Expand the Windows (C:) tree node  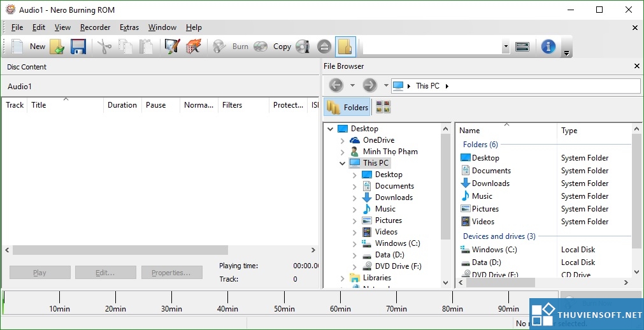point(354,244)
